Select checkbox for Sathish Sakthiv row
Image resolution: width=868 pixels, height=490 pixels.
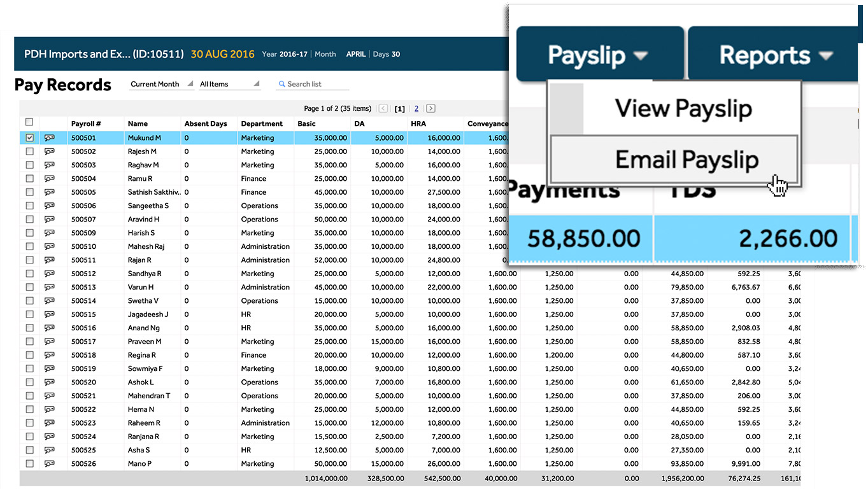(x=29, y=192)
